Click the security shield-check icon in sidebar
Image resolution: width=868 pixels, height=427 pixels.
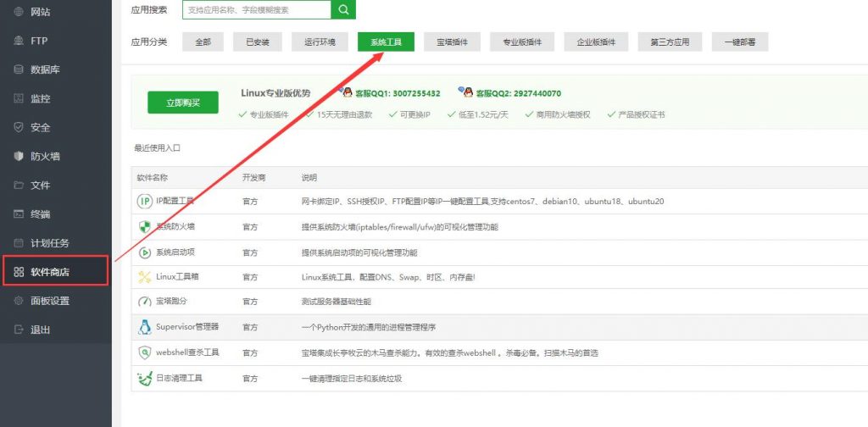click(19, 127)
